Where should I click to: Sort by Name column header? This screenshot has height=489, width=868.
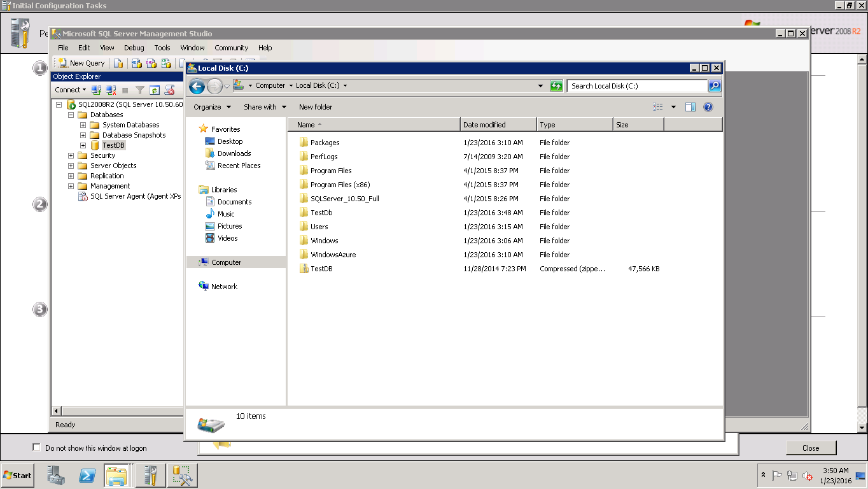[x=375, y=125]
